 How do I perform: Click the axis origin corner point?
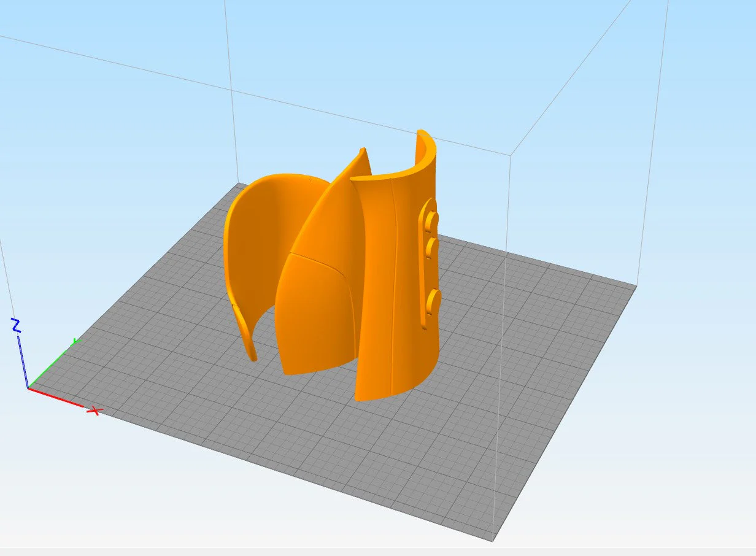[28, 388]
